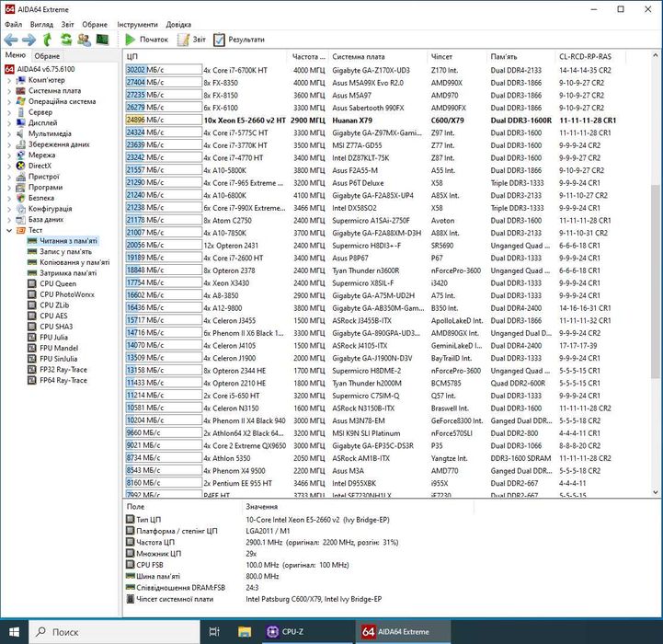The width and height of the screenshot is (663, 644).
Task: Open File Explorer from the taskbar
Action: (246, 632)
